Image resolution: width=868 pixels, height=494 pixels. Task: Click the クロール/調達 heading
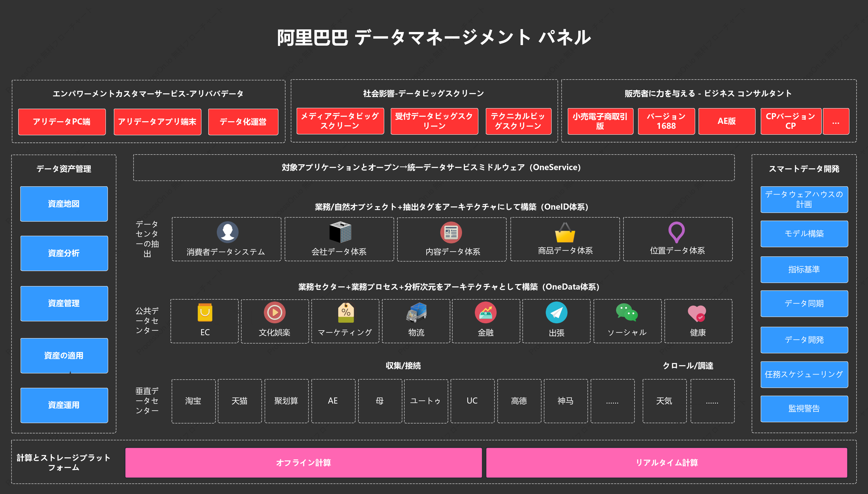pos(688,366)
